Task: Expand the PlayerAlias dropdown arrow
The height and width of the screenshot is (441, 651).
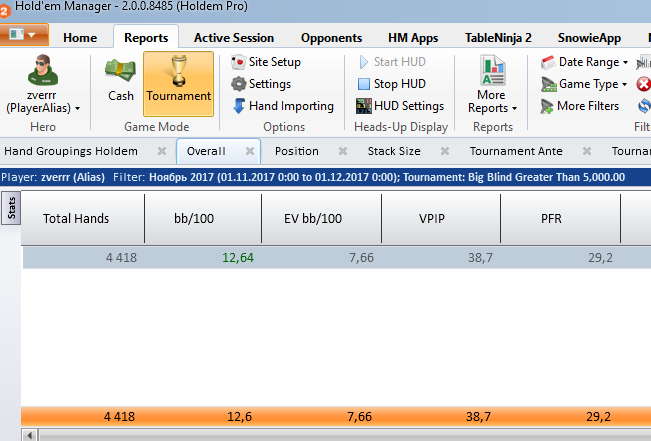Action: pos(78,109)
